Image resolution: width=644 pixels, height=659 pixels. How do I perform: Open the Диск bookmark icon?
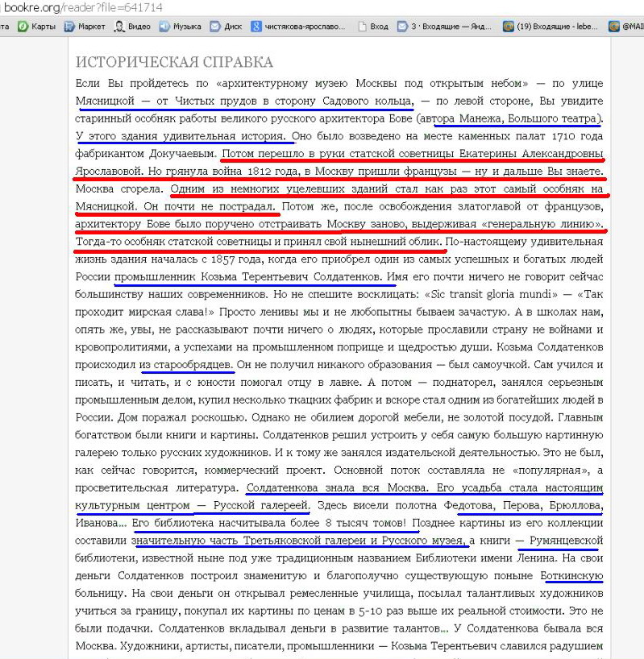tap(215, 27)
